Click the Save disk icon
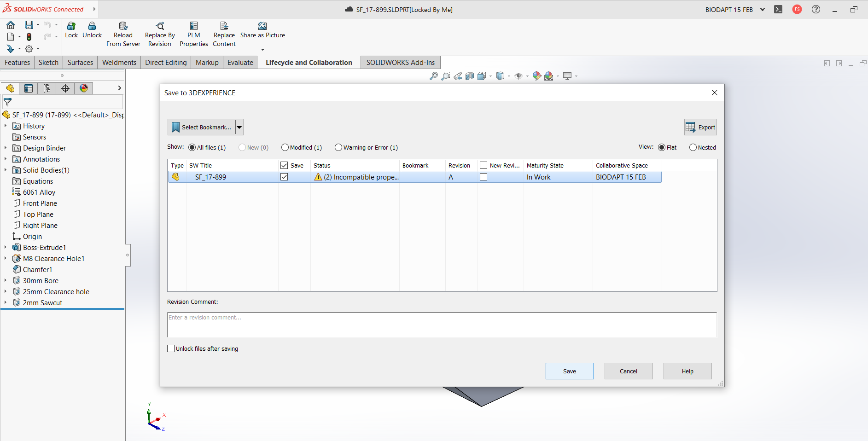The width and height of the screenshot is (868, 441). click(x=29, y=25)
